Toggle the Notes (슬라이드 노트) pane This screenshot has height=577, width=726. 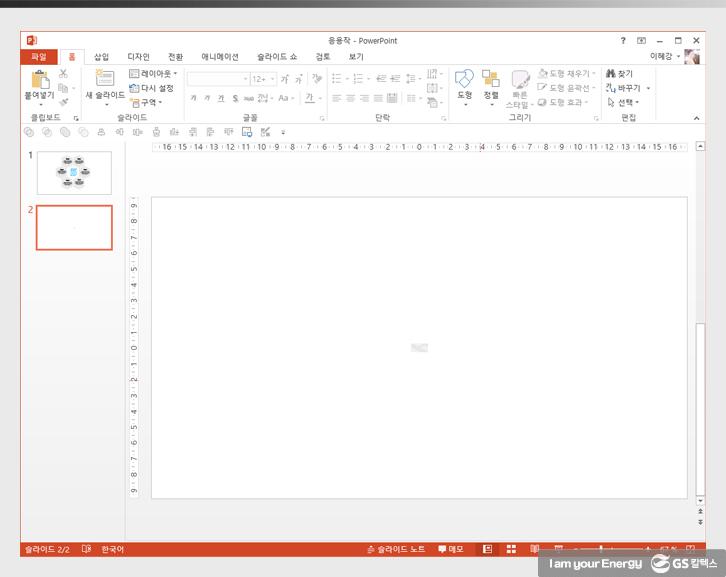pos(396,549)
